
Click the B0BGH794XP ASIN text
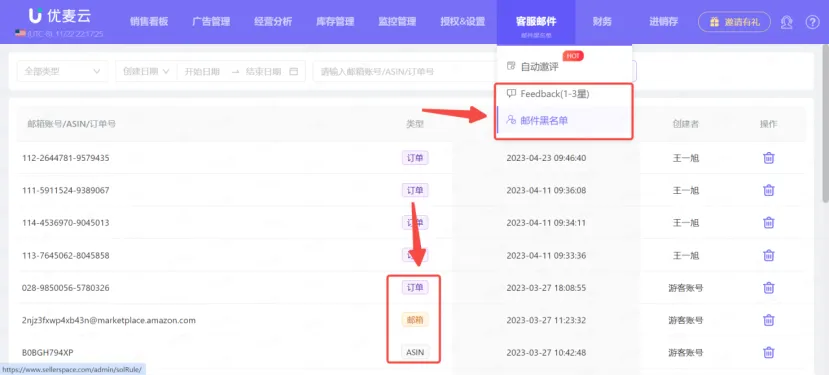coord(47,352)
